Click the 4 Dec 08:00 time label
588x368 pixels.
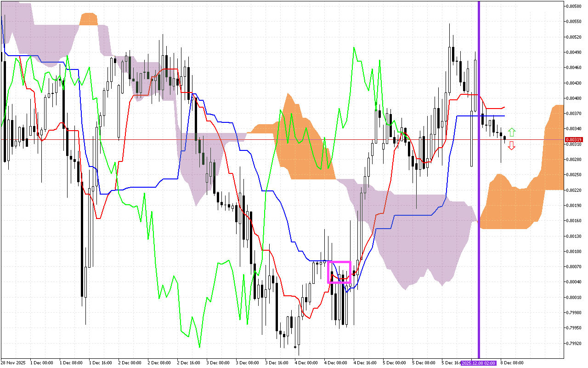tap(335, 363)
